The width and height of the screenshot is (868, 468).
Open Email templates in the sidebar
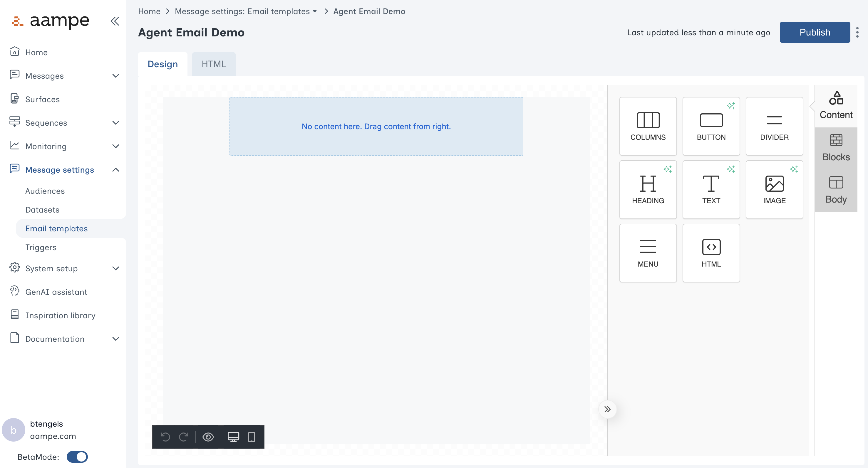point(56,229)
